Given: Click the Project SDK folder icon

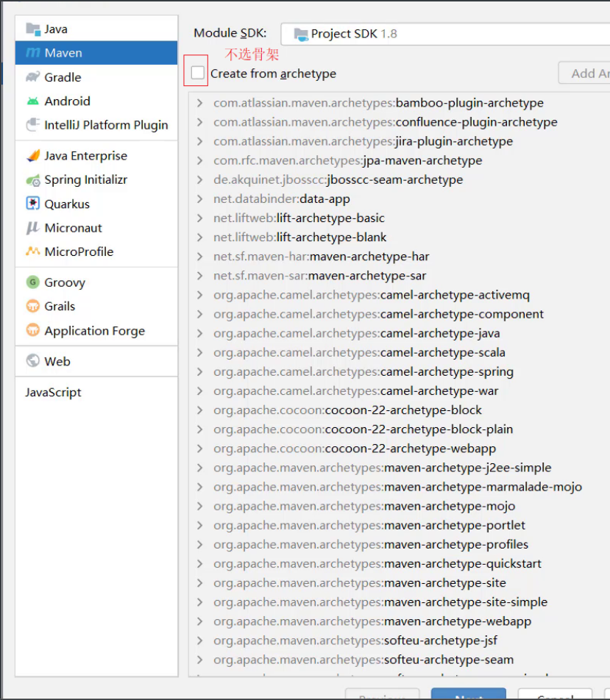Looking at the screenshot, I should point(301,35).
